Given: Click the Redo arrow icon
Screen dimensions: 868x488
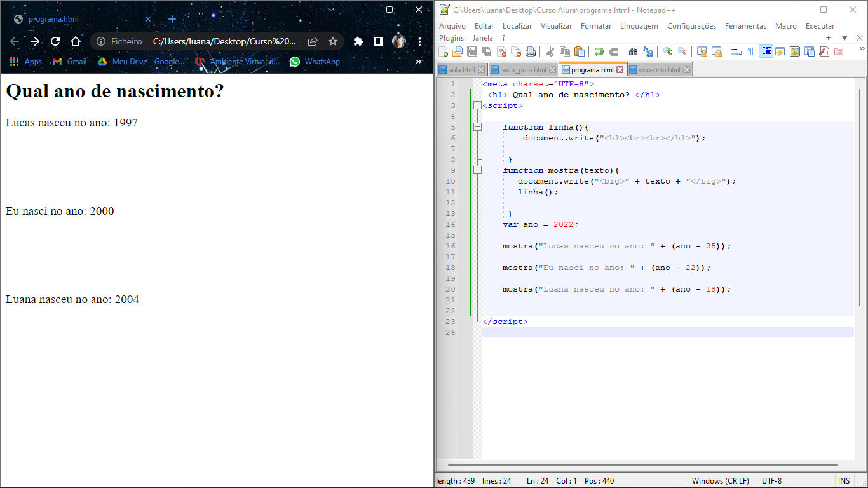Looking at the screenshot, I should (x=614, y=51).
